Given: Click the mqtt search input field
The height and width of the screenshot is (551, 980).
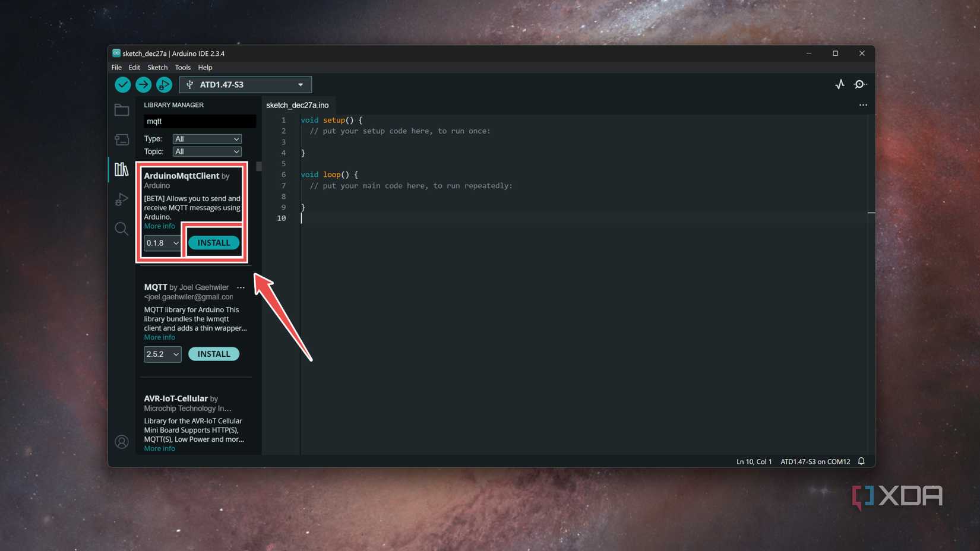Looking at the screenshot, I should (x=200, y=121).
